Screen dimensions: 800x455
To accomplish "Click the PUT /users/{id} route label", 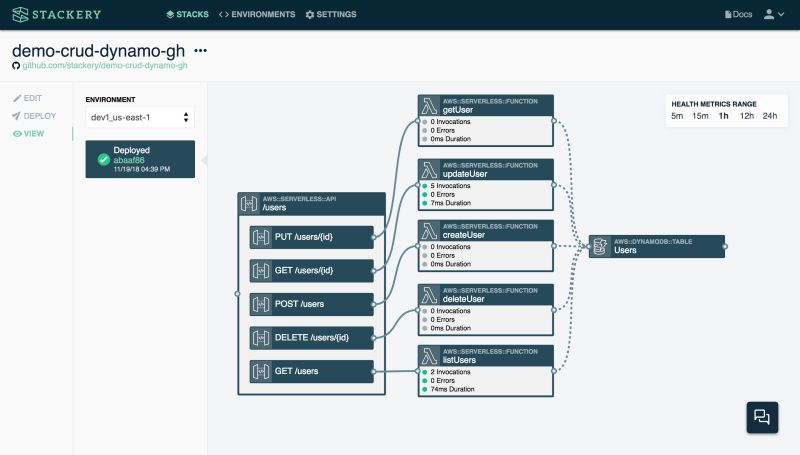I will click(x=304, y=237).
